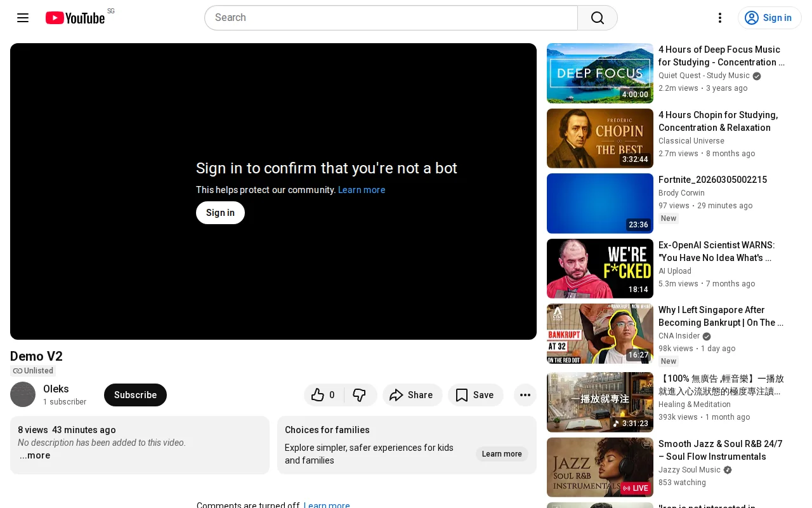This screenshot has width=812, height=508.
Task: Open the Oleks channel avatar
Action: click(x=23, y=394)
